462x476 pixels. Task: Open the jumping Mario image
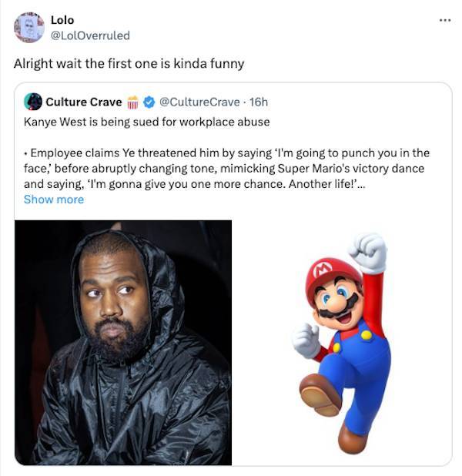click(x=342, y=342)
